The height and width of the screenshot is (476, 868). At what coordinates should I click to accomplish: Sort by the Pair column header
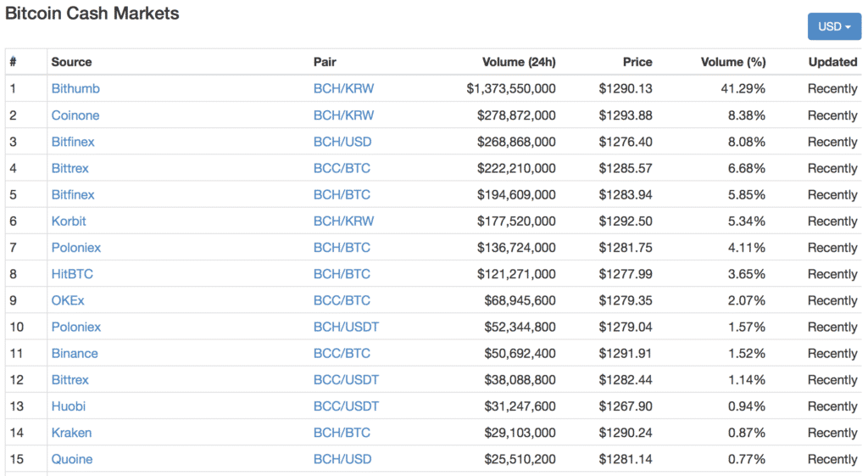click(325, 62)
